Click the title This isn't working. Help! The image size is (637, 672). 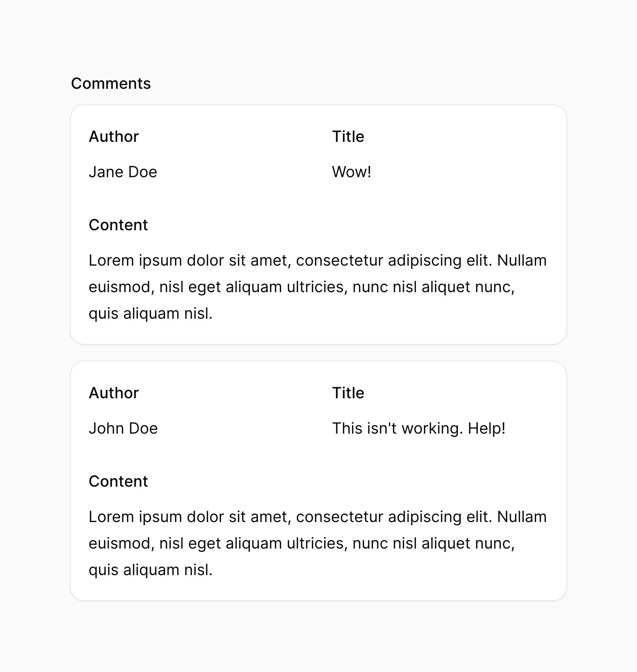(419, 428)
